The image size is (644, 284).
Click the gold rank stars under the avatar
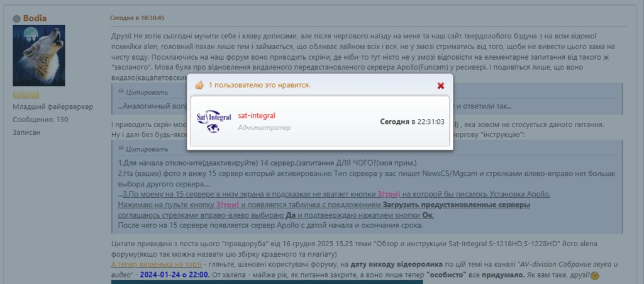click(x=26, y=95)
